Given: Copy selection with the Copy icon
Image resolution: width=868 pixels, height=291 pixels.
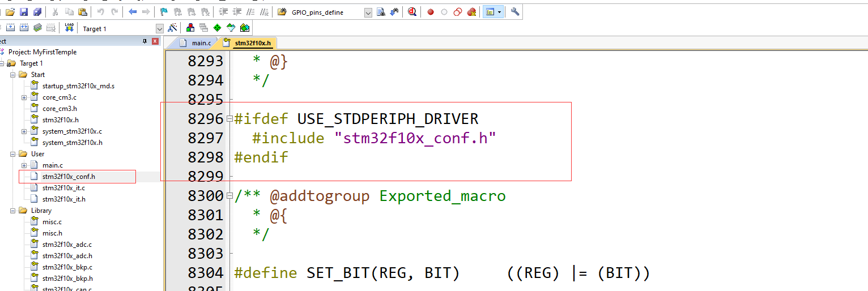Looking at the screenshot, I should pos(69,12).
